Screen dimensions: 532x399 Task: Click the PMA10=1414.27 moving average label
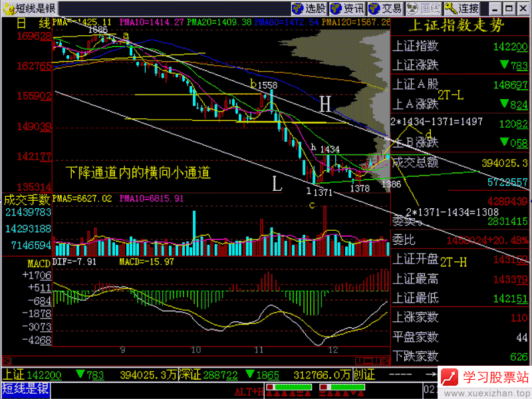click(x=152, y=23)
